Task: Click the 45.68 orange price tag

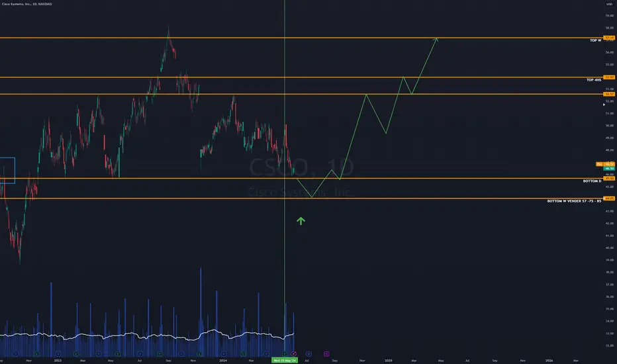Action: point(609,178)
